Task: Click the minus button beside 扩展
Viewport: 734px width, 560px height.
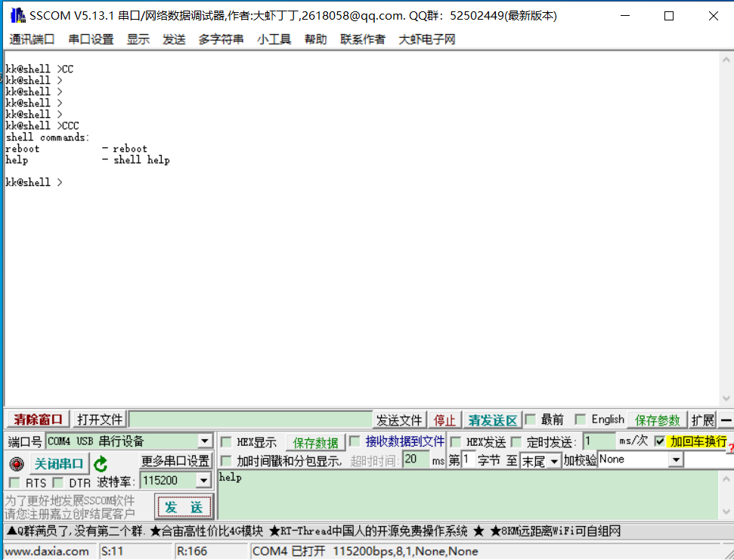Action: [x=726, y=420]
